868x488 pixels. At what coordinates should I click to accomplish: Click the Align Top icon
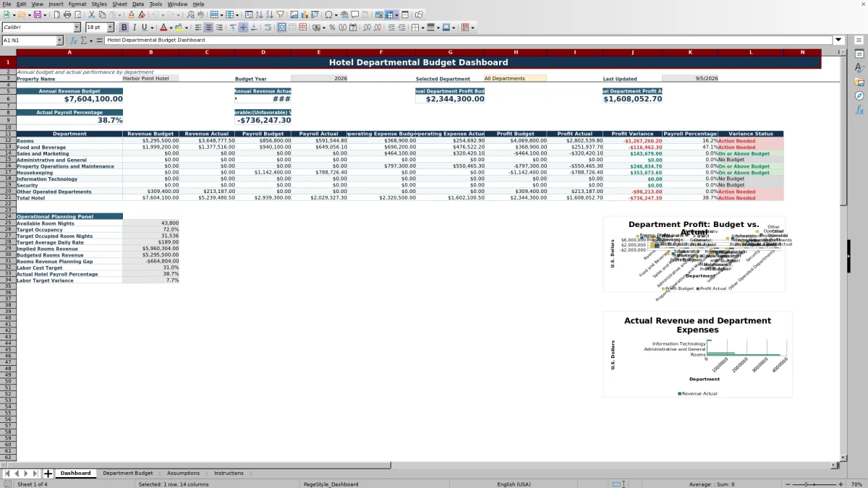pyautogui.click(x=232, y=27)
